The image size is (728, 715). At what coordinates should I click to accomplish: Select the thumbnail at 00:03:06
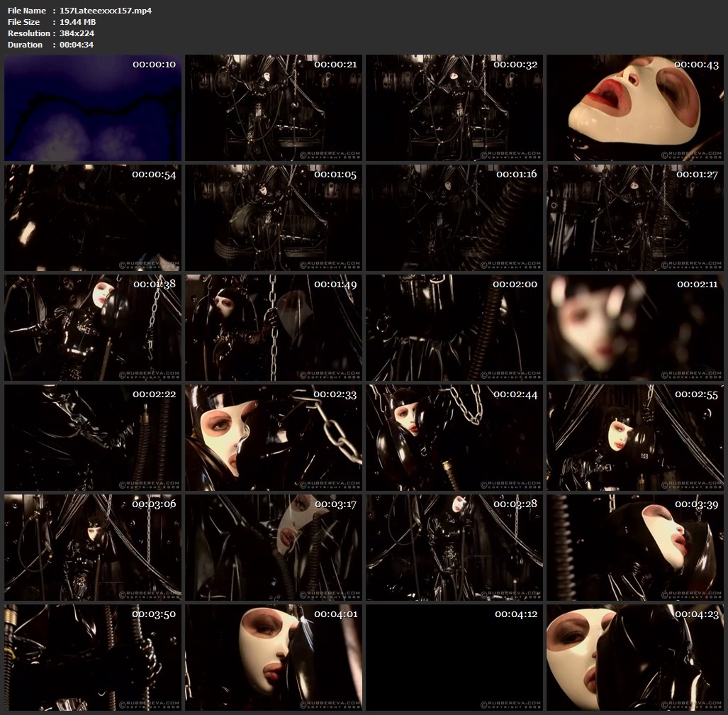tap(93, 548)
